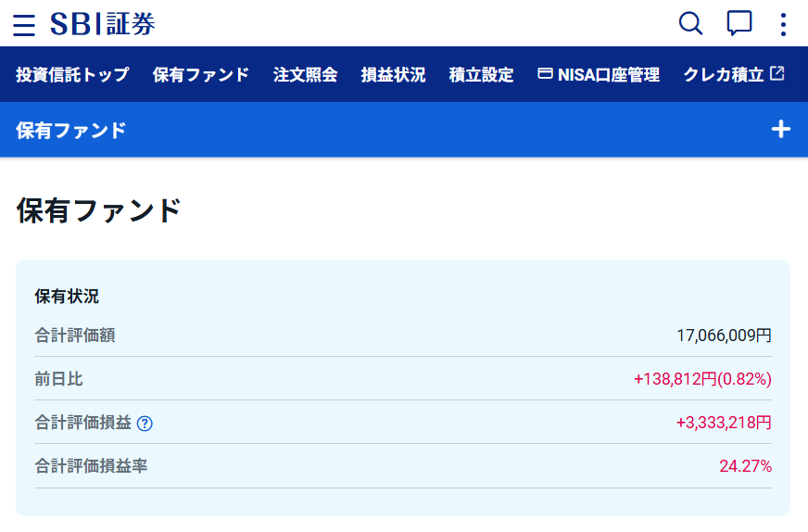The height and width of the screenshot is (532, 808).
Task: Click the 合計評価額 amount 17,066,009円
Action: [724, 336]
